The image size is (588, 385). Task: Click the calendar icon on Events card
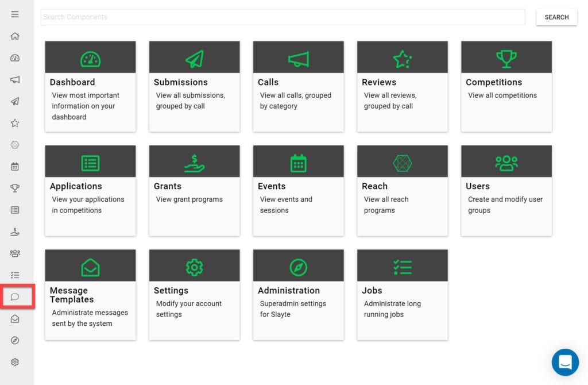click(299, 163)
